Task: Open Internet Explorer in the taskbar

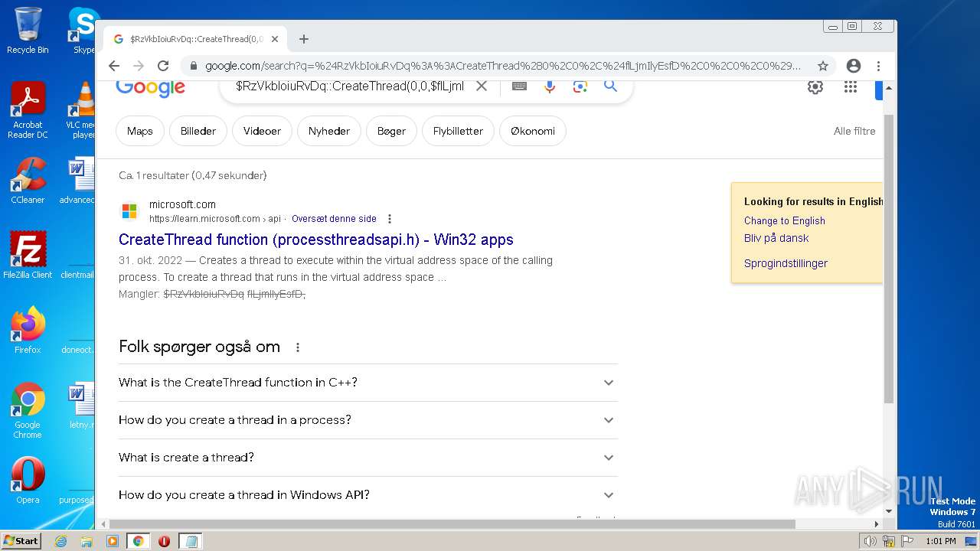Action: click(60, 541)
